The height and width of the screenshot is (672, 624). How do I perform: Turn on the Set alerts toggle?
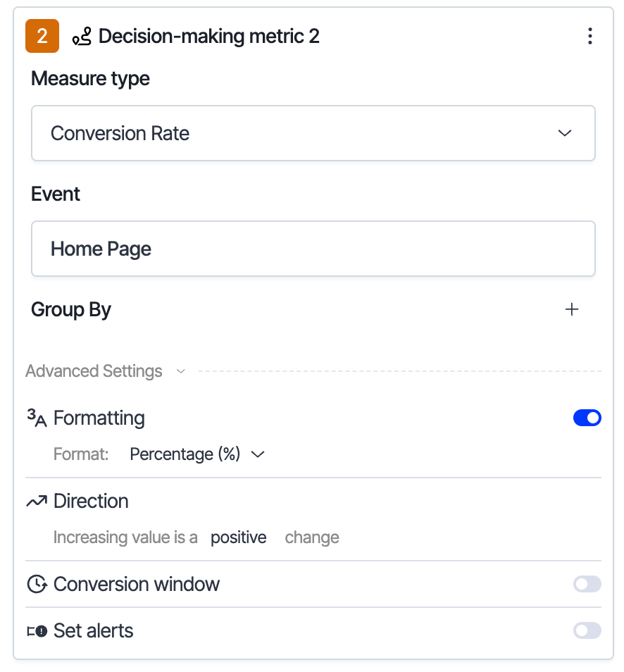(587, 630)
